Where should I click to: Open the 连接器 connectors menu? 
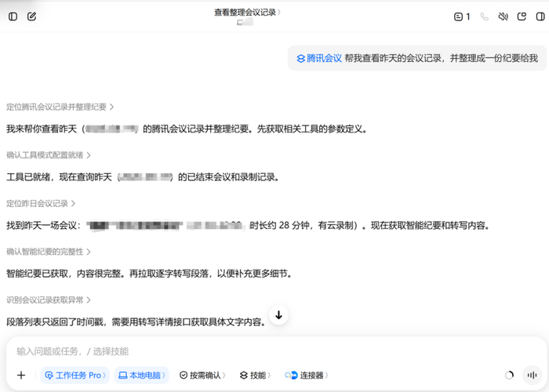(x=307, y=376)
